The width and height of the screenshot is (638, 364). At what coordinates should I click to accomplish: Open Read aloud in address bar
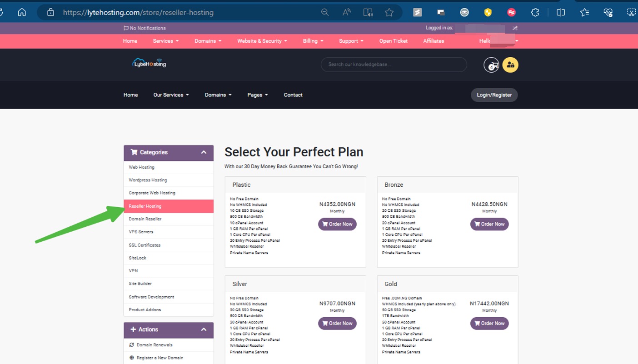coord(346,12)
